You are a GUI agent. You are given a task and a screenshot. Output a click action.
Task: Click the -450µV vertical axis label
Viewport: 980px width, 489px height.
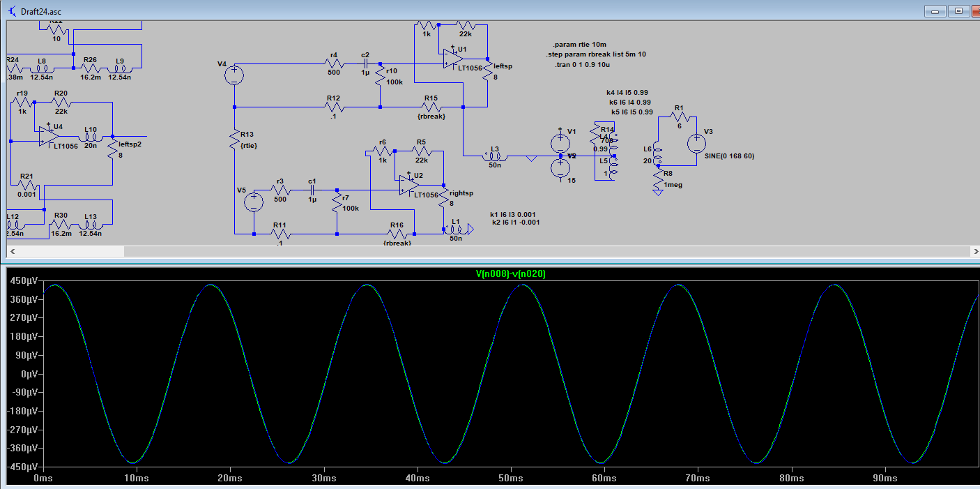click(x=24, y=467)
